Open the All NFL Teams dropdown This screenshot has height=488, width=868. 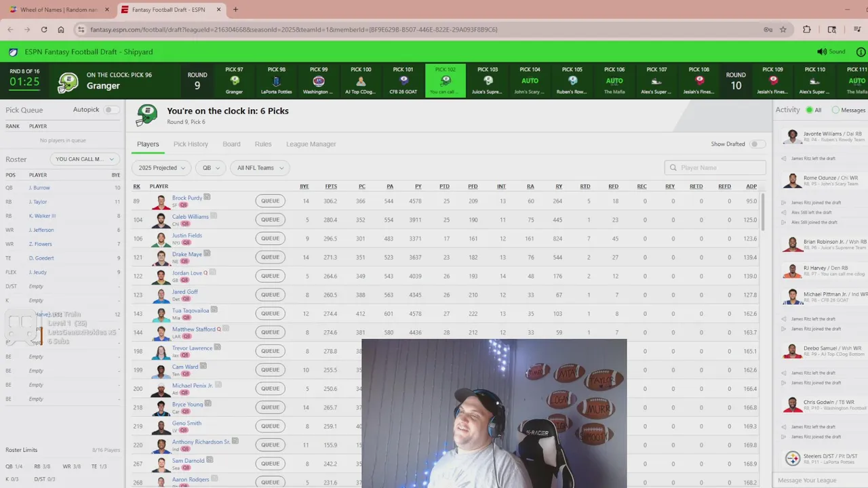coord(260,167)
